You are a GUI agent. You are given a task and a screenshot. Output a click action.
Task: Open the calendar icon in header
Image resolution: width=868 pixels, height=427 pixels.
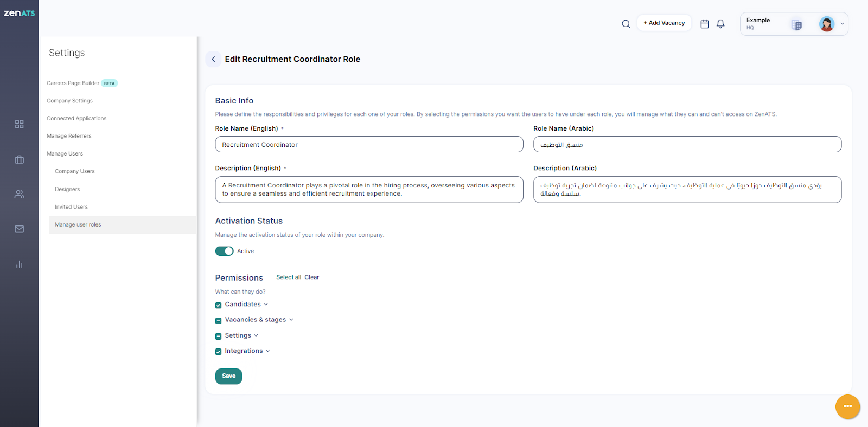coord(705,24)
